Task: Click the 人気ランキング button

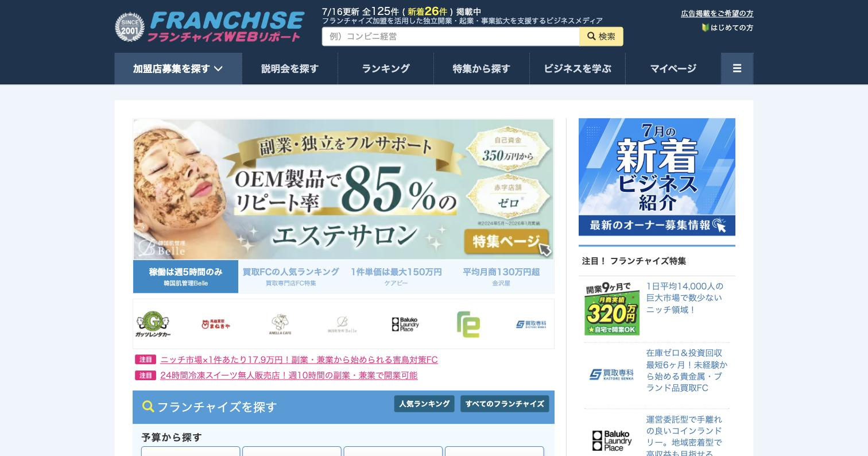Action: (424, 404)
